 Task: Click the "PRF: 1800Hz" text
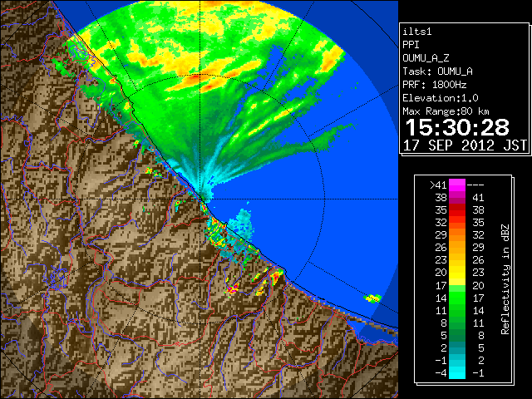click(x=434, y=85)
